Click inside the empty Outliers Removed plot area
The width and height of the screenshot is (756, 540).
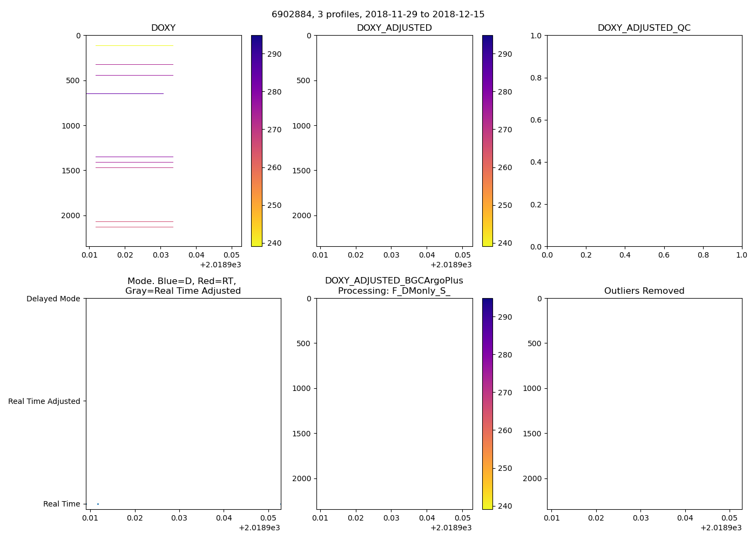[644, 403]
